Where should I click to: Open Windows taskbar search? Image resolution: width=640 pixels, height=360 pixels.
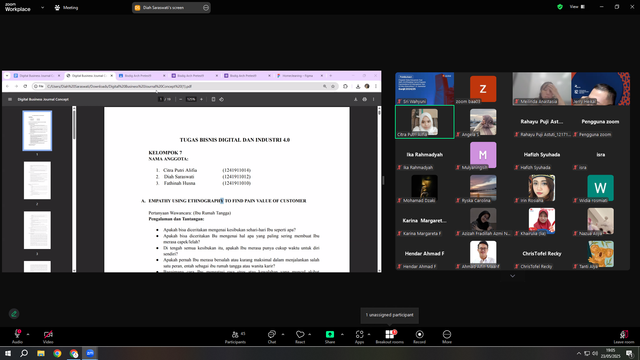(24, 353)
